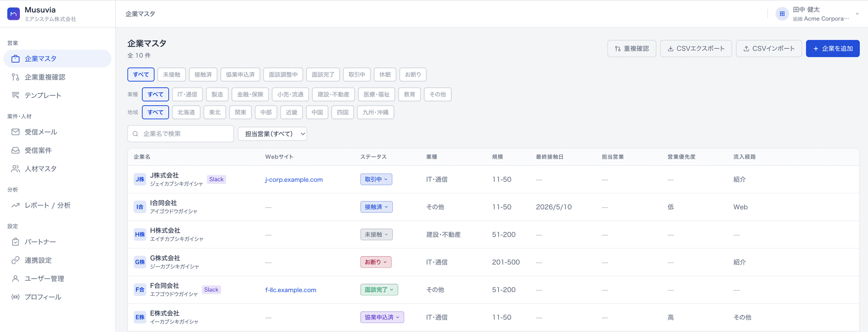
Task: Click the date 2026/5/10
Action: click(554, 207)
